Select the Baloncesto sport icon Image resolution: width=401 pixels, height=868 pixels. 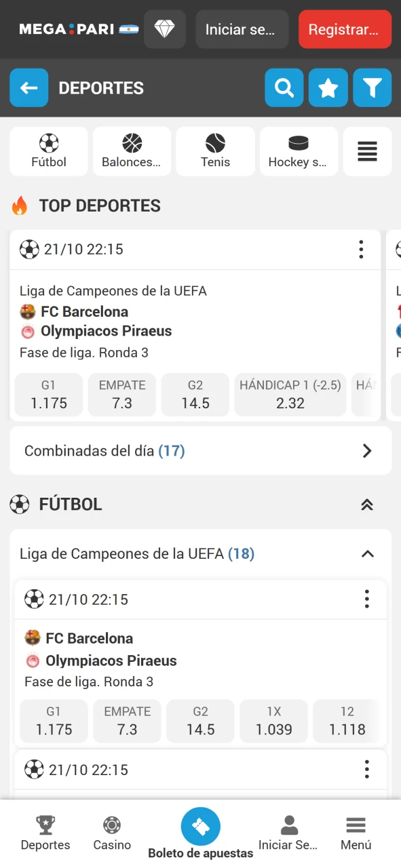coord(132,151)
